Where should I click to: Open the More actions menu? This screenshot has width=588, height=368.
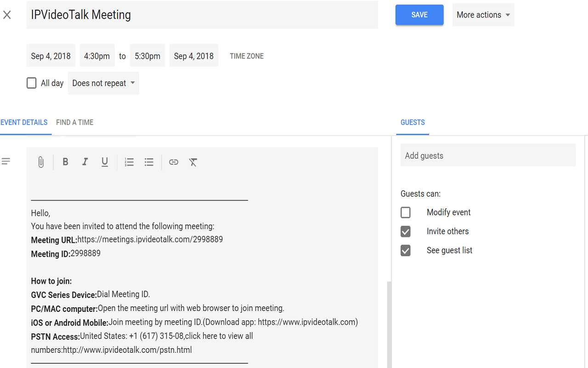483,14
